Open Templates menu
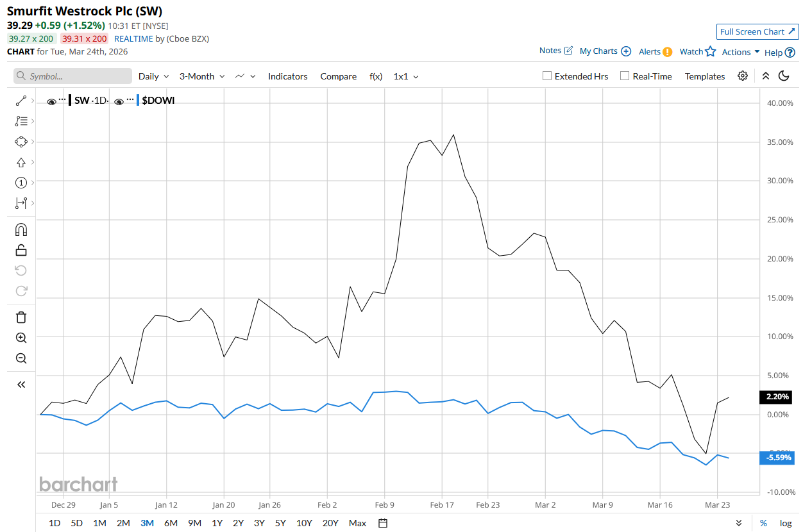Viewport: 812px width, 532px height. (x=705, y=76)
